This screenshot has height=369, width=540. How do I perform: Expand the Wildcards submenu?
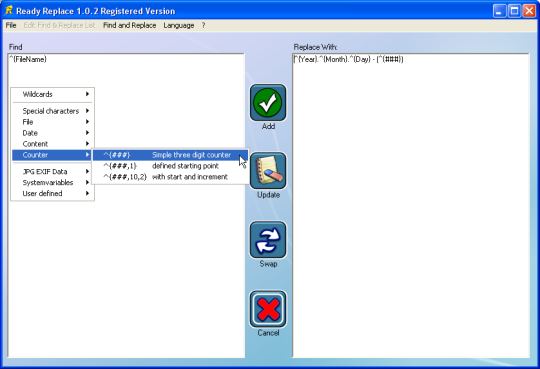point(52,94)
